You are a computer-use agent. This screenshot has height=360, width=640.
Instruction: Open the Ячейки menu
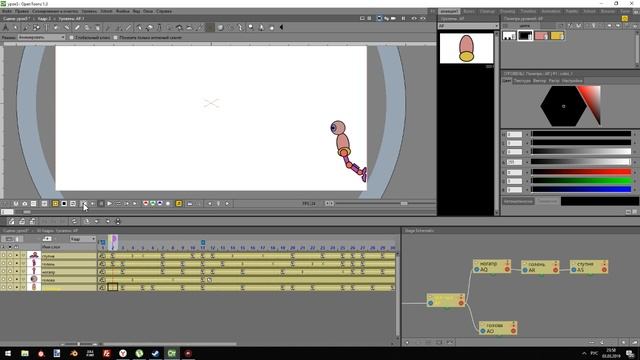pyautogui.click(x=123, y=11)
